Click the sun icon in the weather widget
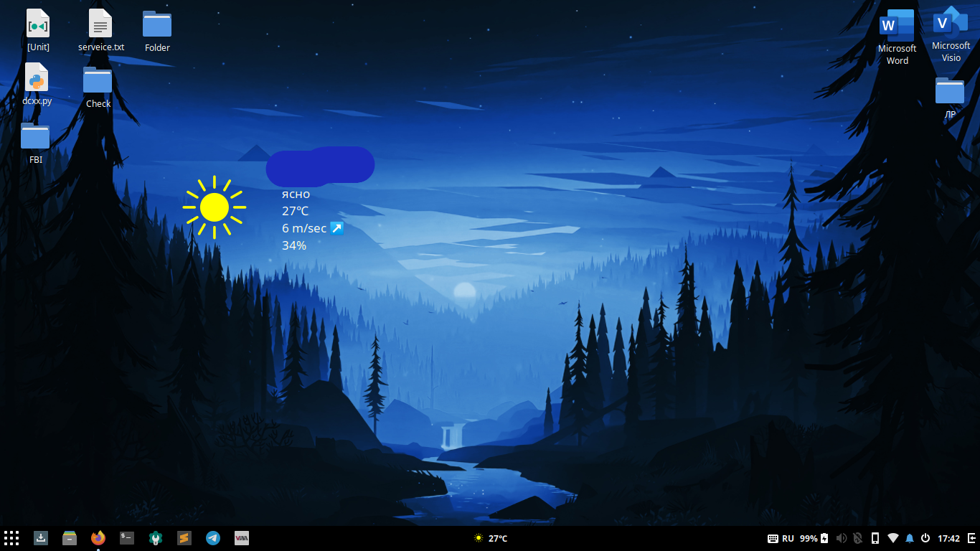 pyautogui.click(x=215, y=207)
